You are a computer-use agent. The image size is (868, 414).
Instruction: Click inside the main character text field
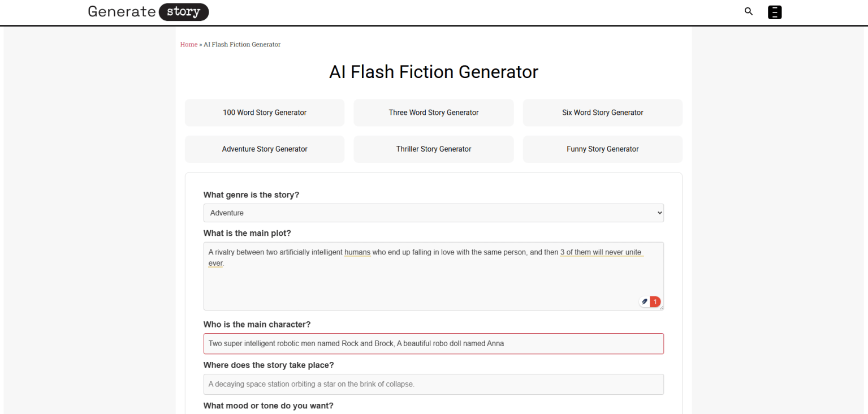433,343
